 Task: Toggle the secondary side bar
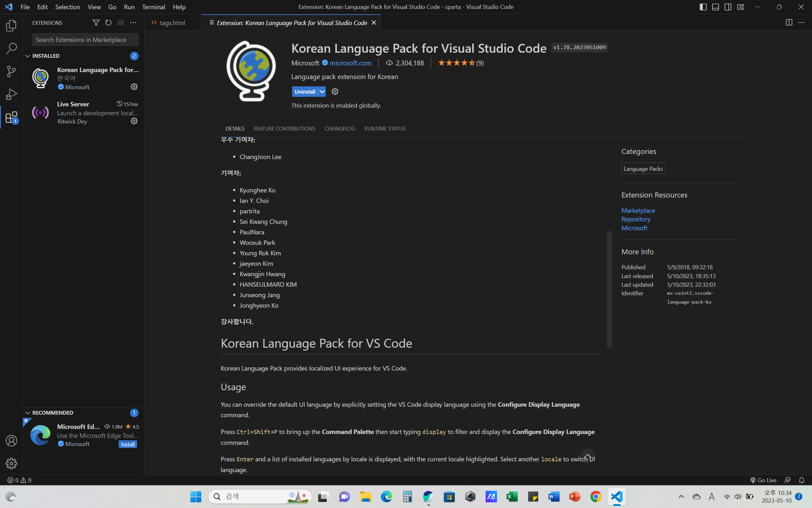[x=728, y=7]
